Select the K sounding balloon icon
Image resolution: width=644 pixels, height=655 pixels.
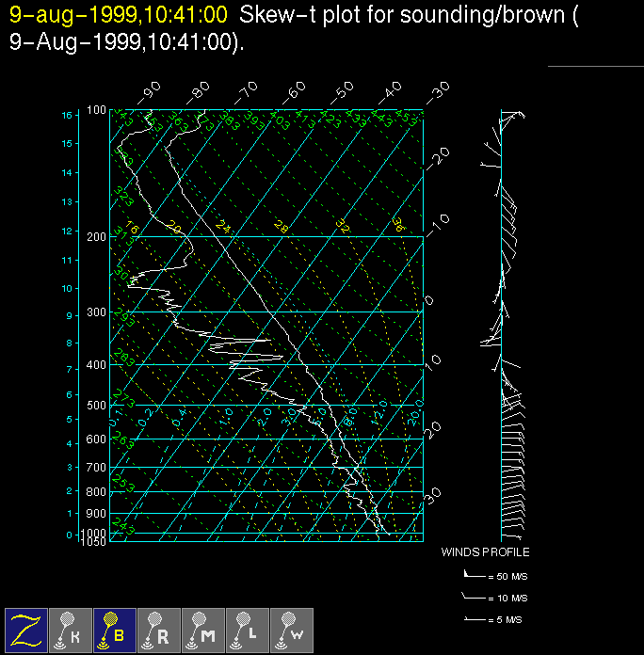pyautogui.click(x=69, y=629)
